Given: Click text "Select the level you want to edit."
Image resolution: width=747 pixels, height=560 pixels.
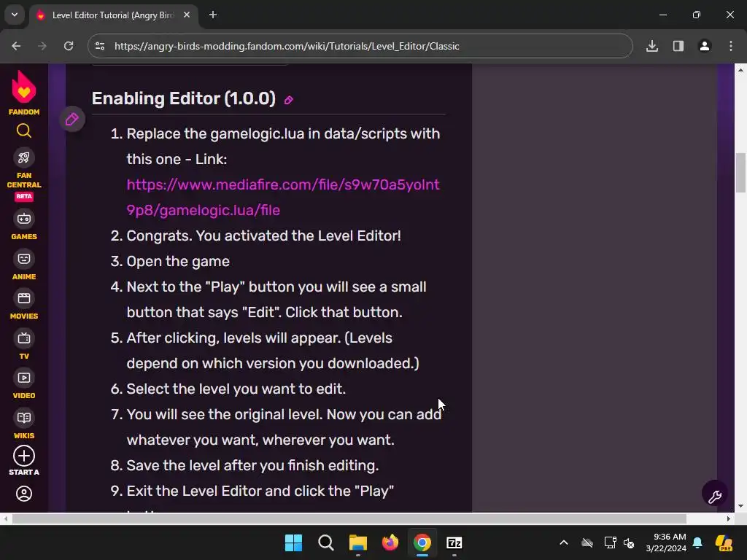Looking at the screenshot, I should click(236, 389).
